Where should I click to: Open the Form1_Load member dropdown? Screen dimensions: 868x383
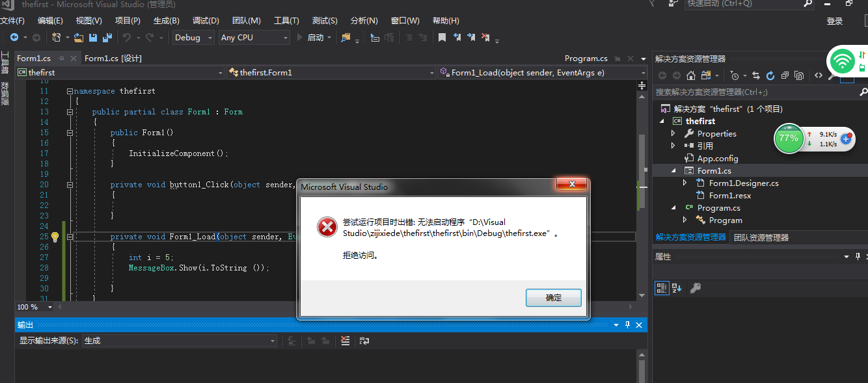(543, 73)
